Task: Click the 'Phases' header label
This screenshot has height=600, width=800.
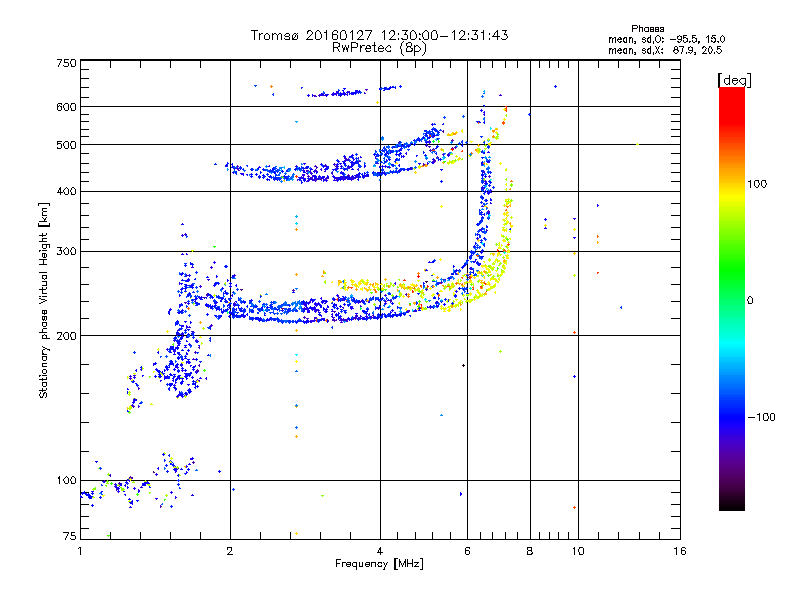Action: (x=647, y=29)
